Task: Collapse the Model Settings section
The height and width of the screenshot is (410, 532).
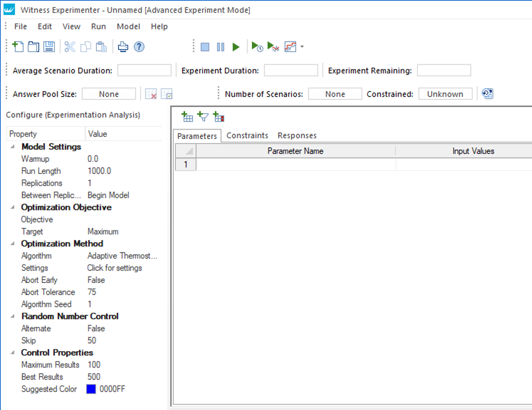Action: pyautogui.click(x=12, y=147)
